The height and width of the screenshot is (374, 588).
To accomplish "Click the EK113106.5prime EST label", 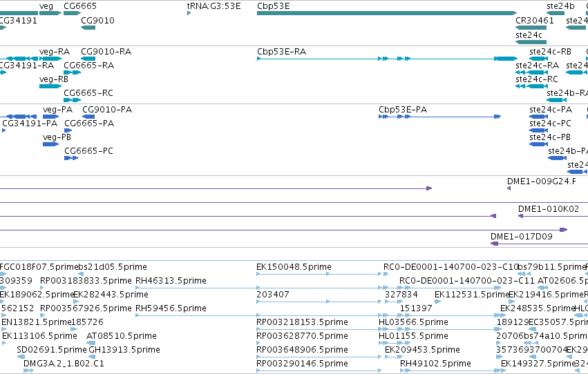I will 39,335.
